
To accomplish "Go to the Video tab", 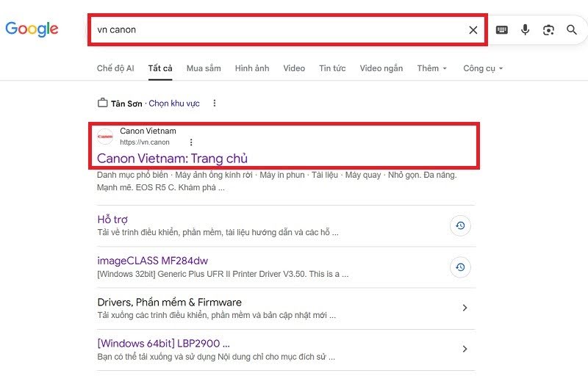I will 294,68.
